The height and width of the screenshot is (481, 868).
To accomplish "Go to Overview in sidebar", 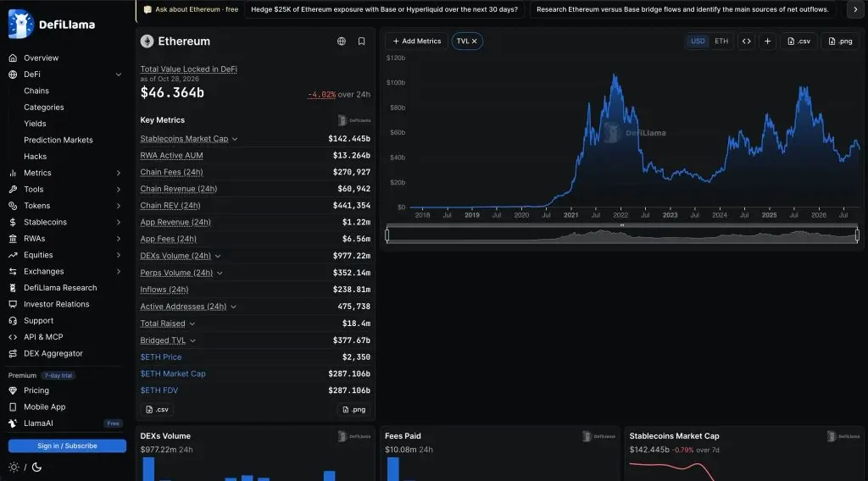I will click(x=41, y=58).
